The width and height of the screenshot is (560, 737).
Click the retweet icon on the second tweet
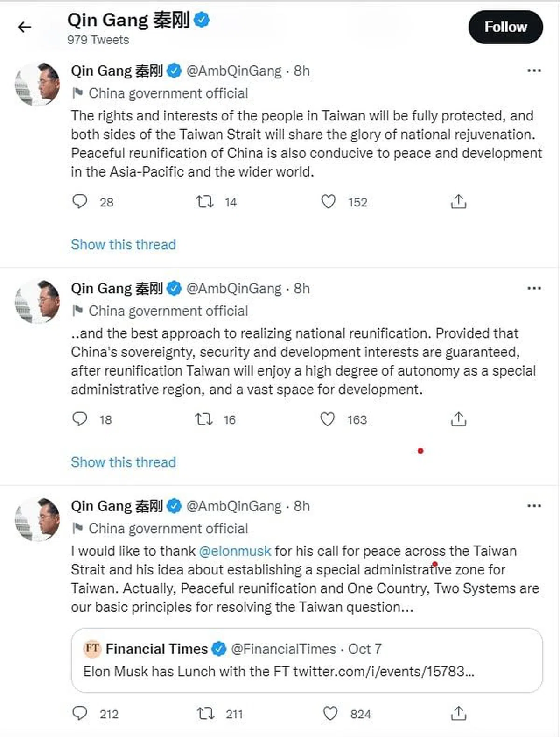pyautogui.click(x=204, y=419)
